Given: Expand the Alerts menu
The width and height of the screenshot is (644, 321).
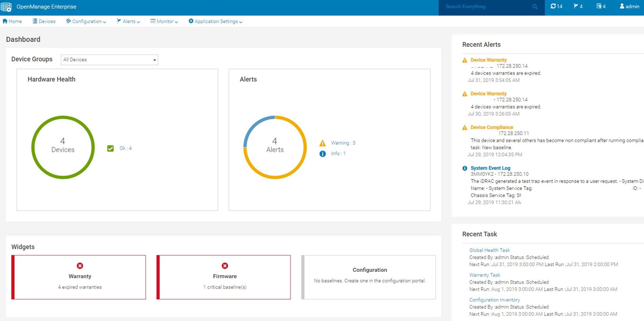Looking at the screenshot, I should pos(128,21).
